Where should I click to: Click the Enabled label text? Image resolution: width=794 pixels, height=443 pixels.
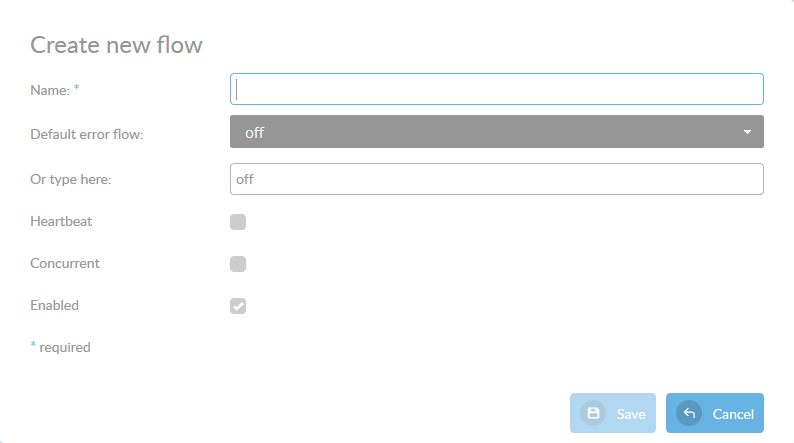click(55, 305)
